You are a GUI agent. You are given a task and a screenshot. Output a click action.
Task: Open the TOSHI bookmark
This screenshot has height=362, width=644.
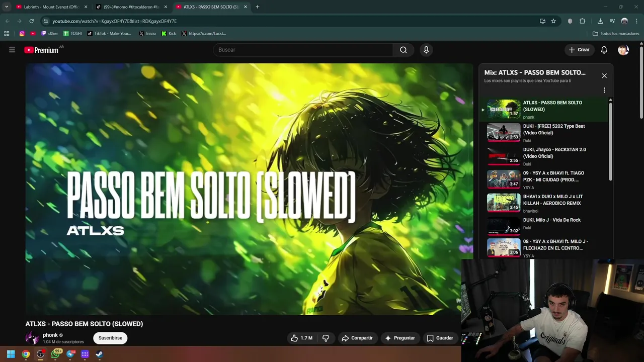point(72,34)
